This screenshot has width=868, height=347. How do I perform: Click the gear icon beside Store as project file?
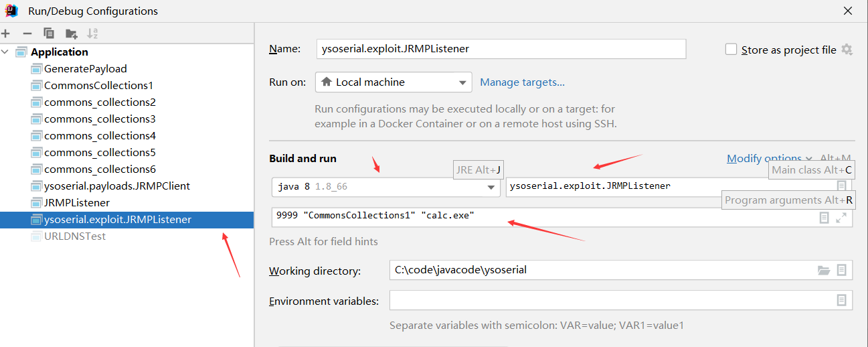click(847, 50)
